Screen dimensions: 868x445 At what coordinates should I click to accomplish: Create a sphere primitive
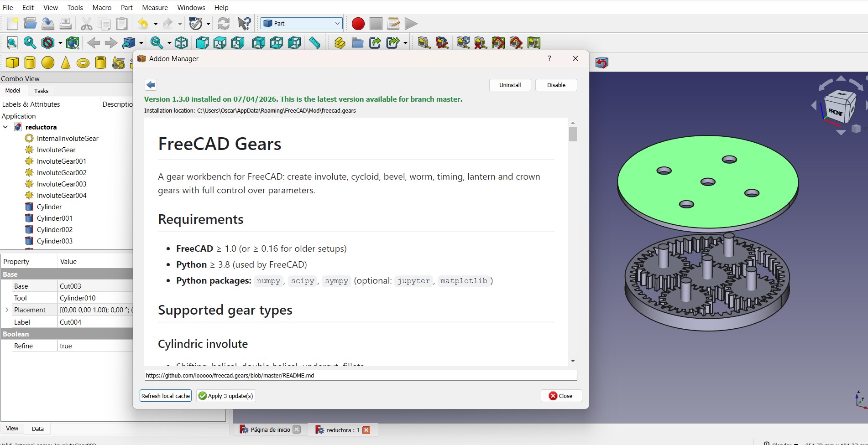(x=48, y=62)
